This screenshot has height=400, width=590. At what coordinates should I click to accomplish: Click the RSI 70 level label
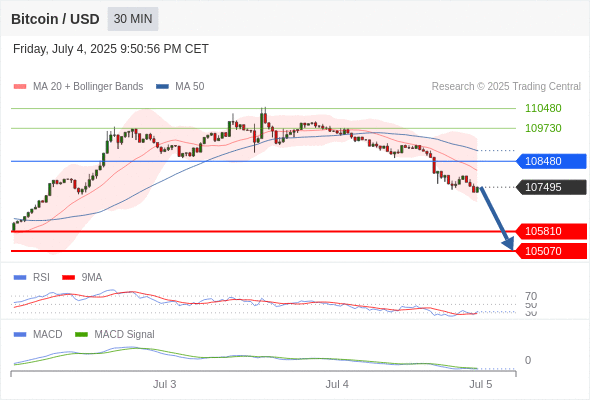pos(531,296)
